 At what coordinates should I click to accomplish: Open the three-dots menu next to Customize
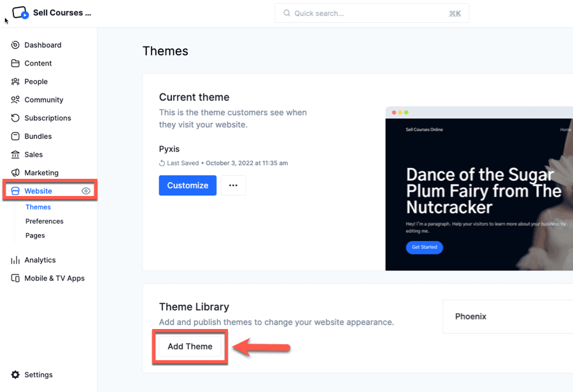click(x=233, y=185)
